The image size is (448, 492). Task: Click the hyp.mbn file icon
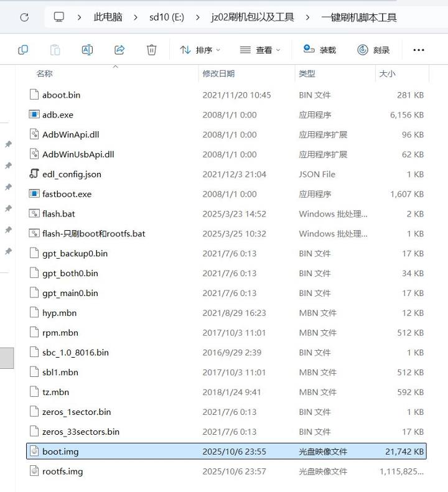[x=34, y=312]
